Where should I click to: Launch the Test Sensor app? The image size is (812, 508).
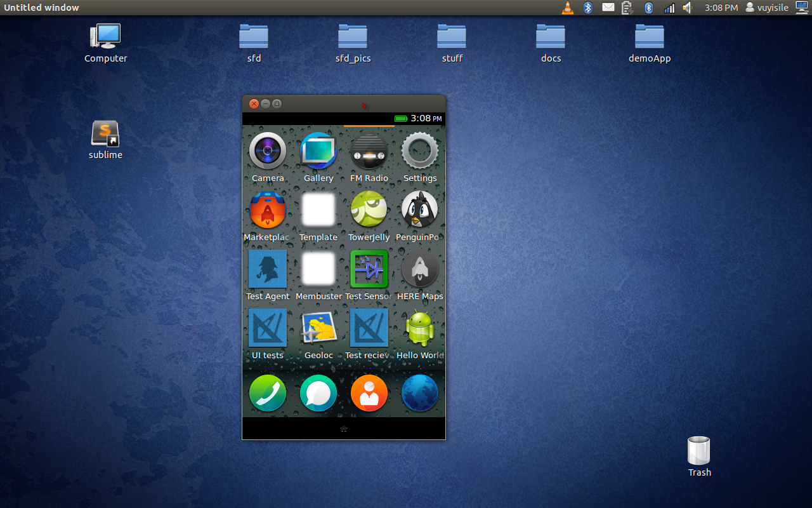tap(369, 269)
